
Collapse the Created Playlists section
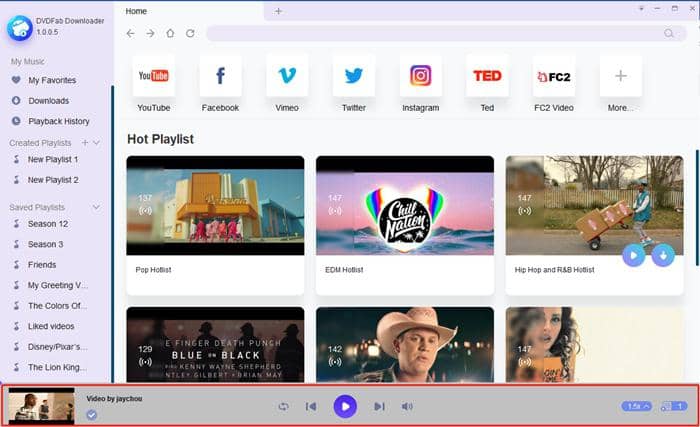[x=96, y=142]
